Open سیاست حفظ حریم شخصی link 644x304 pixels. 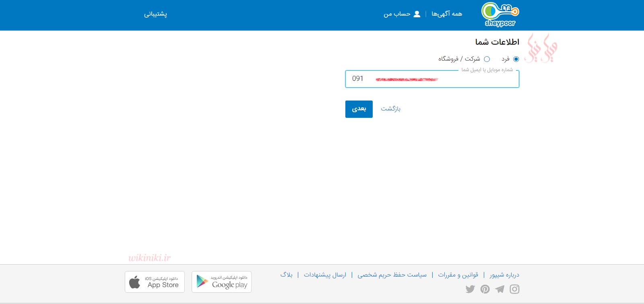tap(392, 275)
